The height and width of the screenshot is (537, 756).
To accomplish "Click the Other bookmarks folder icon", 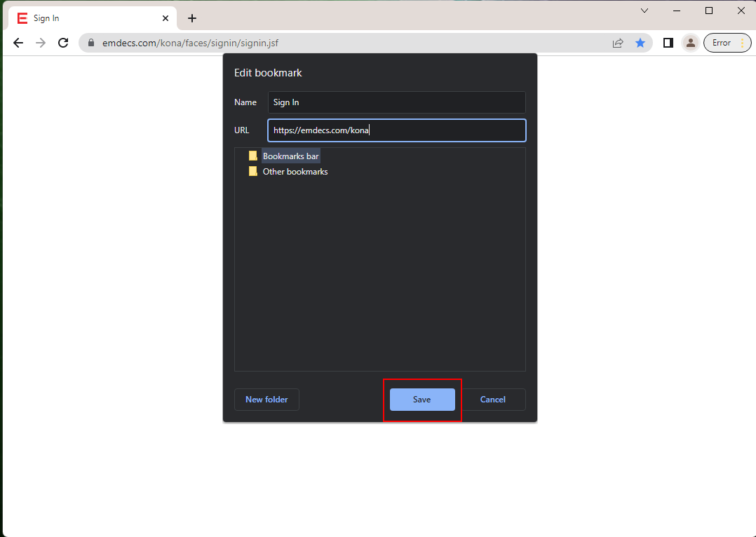I will [252, 171].
